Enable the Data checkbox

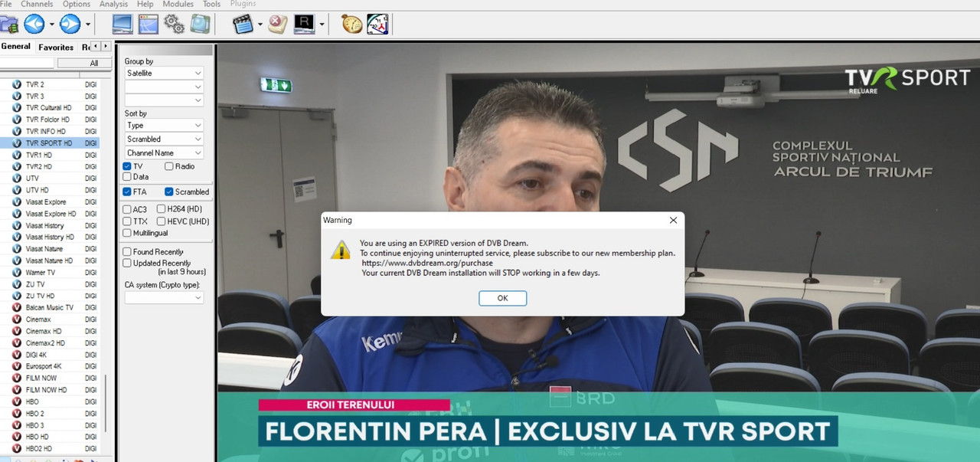(127, 177)
